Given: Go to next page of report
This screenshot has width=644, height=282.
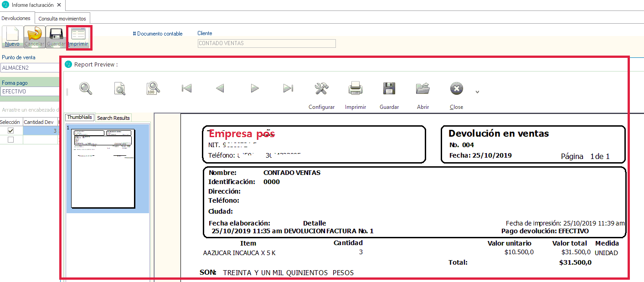Looking at the screenshot, I should [x=255, y=88].
